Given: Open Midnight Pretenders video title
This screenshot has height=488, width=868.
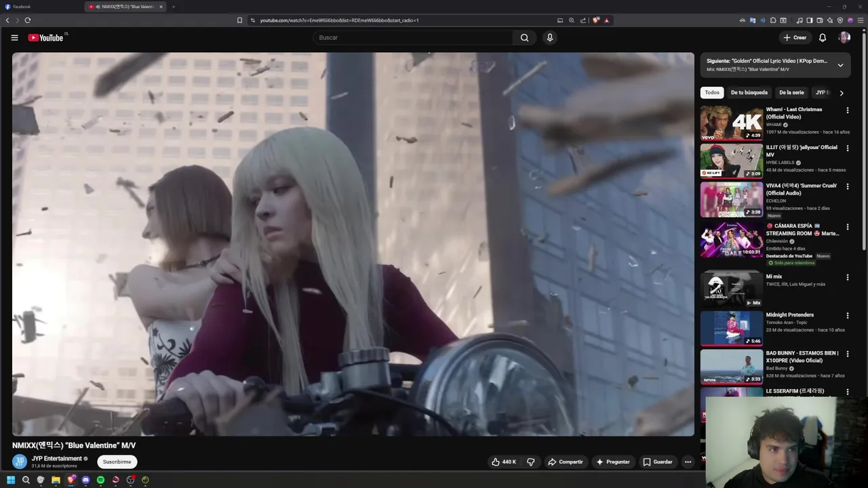Looking at the screenshot, I should (790, 314).
